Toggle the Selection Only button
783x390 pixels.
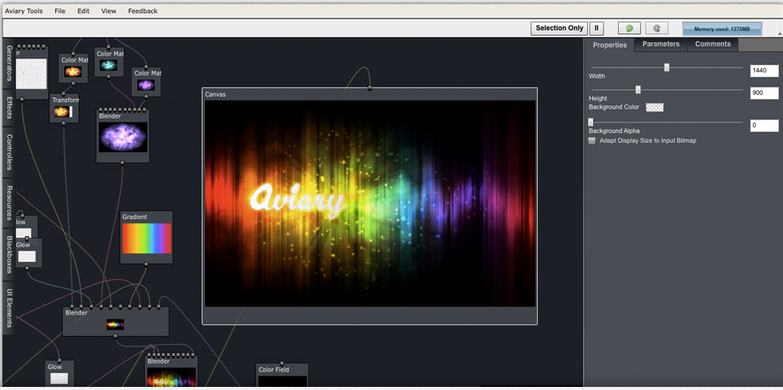point(559,28)
